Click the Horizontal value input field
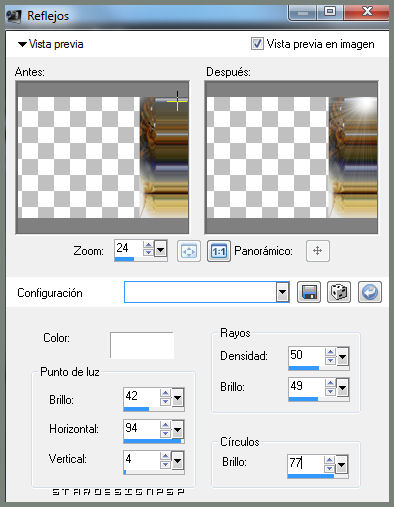Screen dimensions: 394x507 point(141,429)
